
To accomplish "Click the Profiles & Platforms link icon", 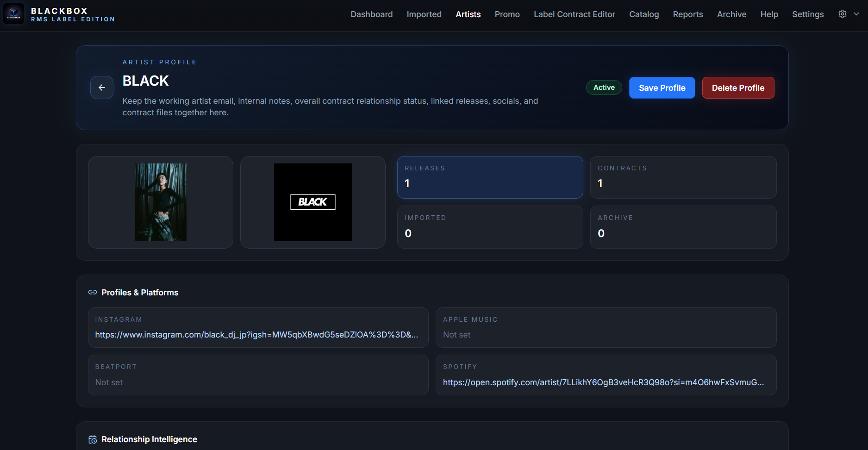I will pos(93,292).
